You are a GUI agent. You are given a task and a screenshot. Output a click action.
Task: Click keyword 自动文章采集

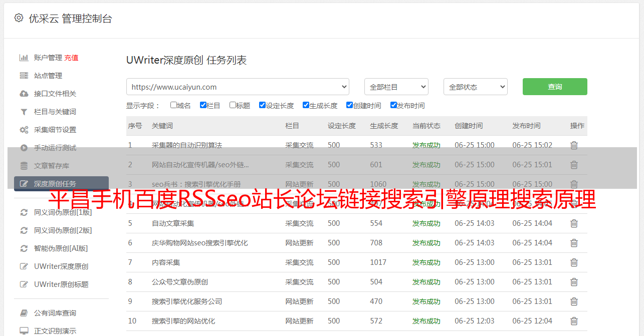(x=173, y=223)
